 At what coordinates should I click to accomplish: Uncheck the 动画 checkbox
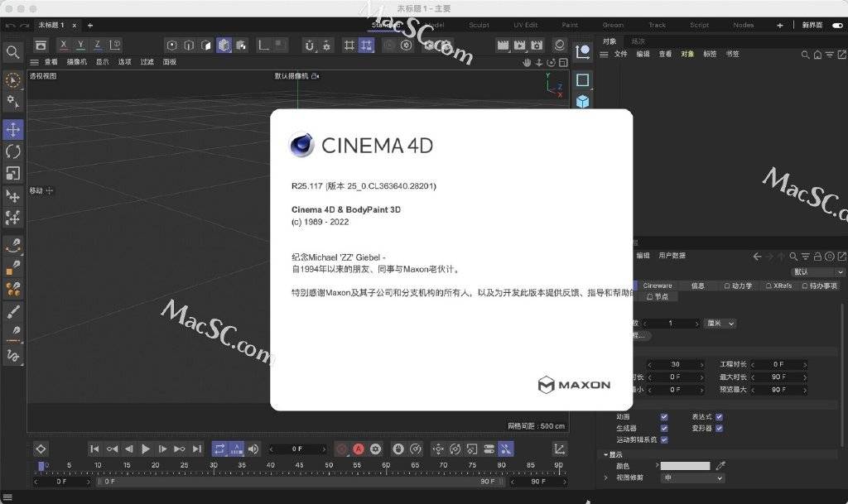pos(664,416)
